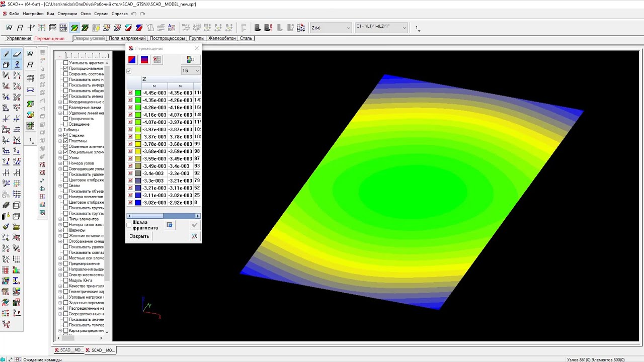Click the save-animation icon right of toolbar
The height and width of the screenshot is (362, 644).
301,28
